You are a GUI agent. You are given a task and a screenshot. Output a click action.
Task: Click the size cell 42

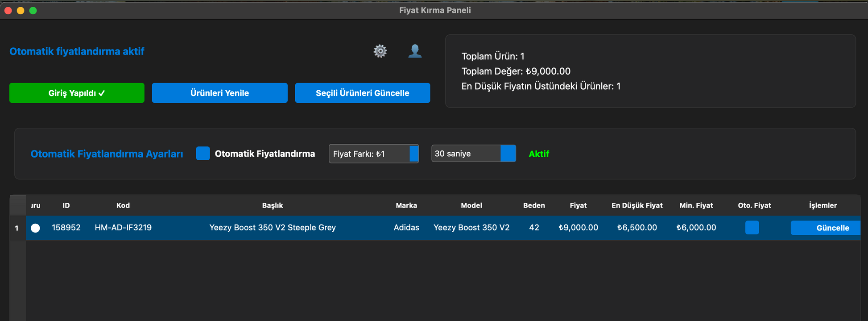(x=534, y=228)
